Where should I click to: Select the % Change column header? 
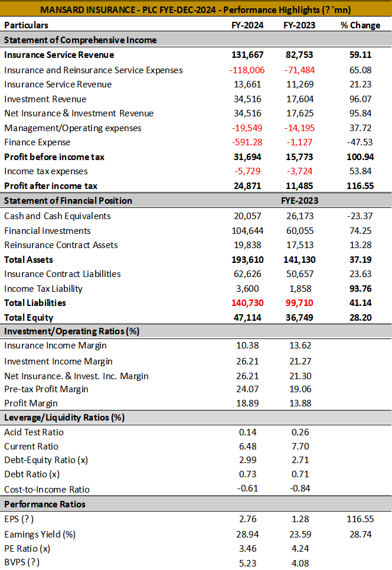pyautogui.click(x=360, y=25)
